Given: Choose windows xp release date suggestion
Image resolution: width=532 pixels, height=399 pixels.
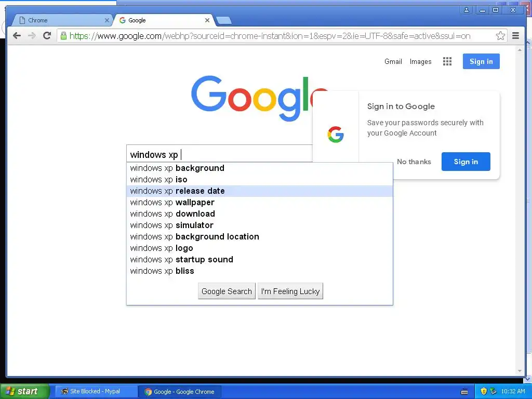Looking at the screenshot, I should pyautogui.click(x=260, y=191).
